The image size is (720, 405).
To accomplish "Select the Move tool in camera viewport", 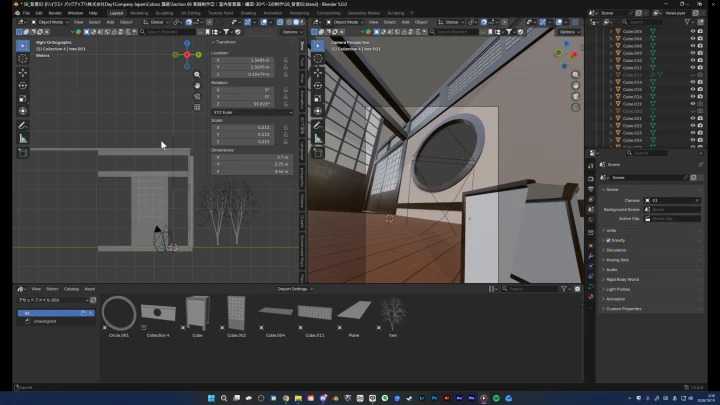I will [318, 73].
